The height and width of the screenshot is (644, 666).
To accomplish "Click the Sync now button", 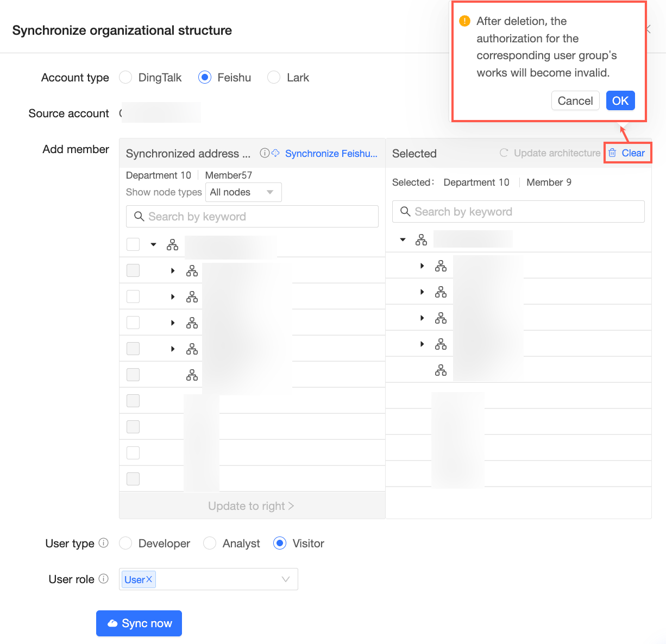I will click(x=139, y=623).
